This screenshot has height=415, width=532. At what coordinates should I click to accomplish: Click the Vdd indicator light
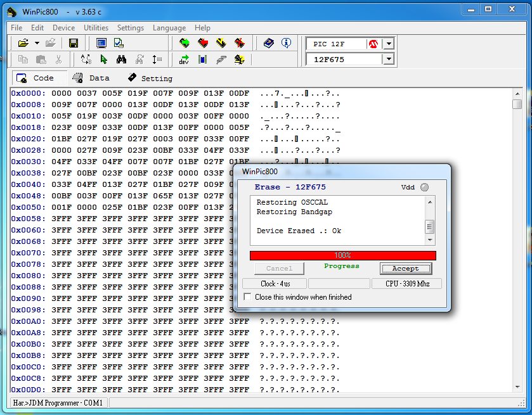[424, 187]
